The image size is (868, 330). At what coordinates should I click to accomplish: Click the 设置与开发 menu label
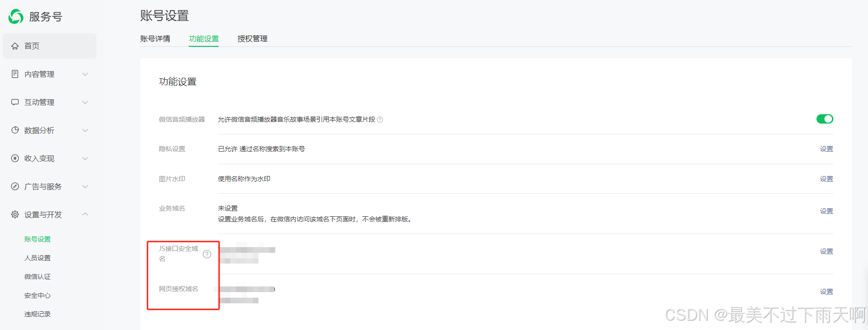pos(43,214)
